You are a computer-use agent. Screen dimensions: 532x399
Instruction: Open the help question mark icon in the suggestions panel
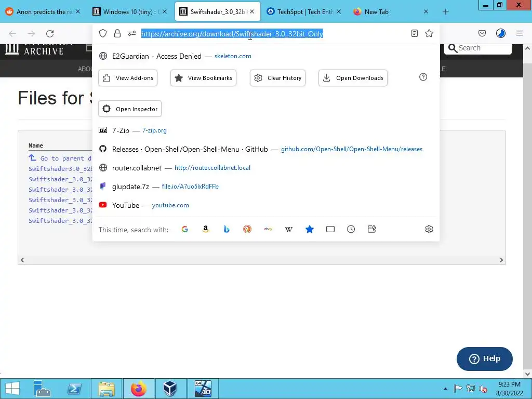(423, 77)
